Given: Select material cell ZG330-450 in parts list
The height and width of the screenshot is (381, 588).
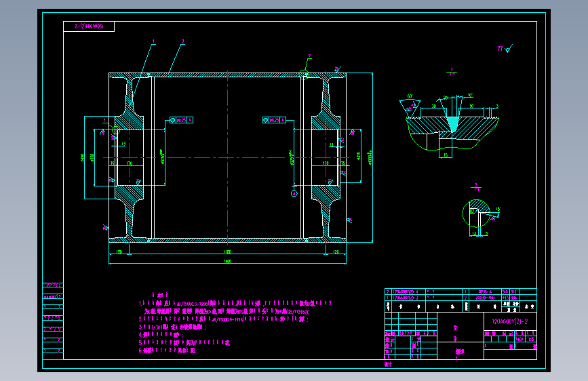Looking at the screenshot, I should tap(485, 298).
